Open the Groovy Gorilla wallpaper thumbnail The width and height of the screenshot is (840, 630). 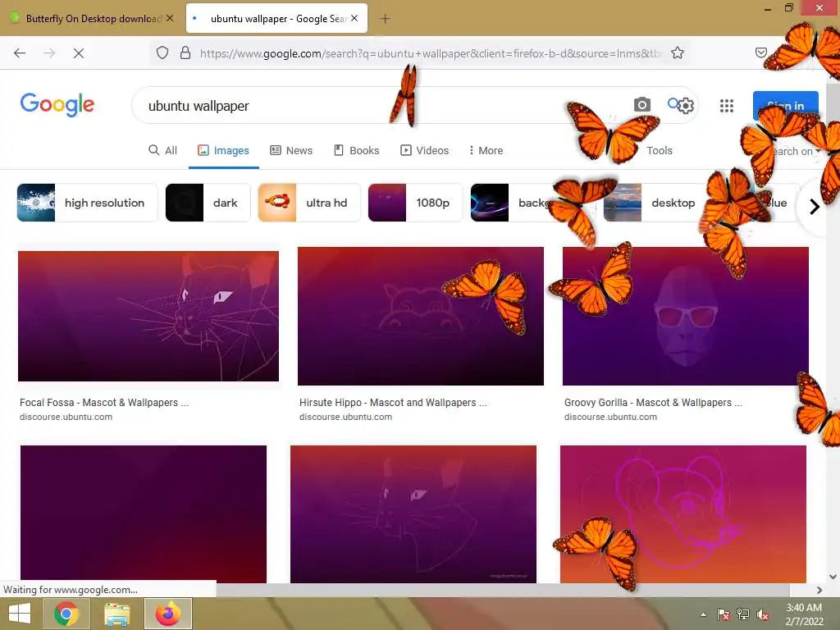click(x=686, y=316)
